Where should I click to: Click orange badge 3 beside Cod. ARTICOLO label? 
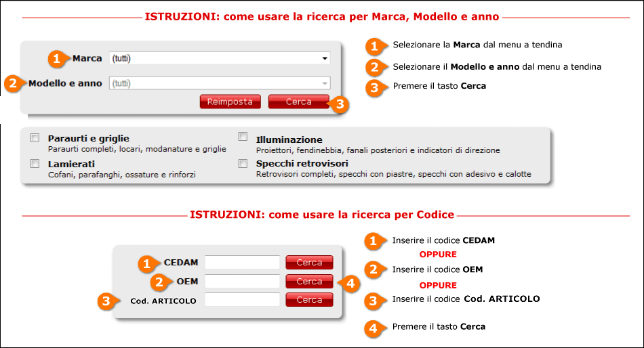pyautogui.click(x=106, y=301)
